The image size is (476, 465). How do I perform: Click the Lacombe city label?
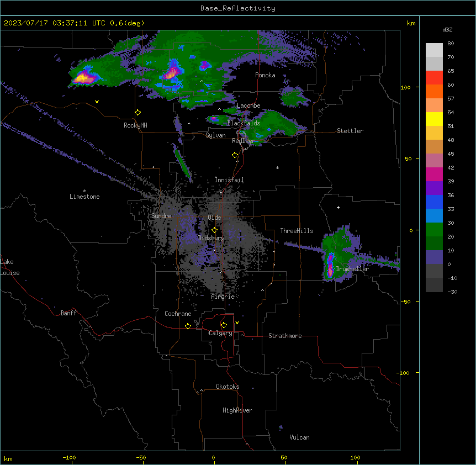[x=248, y=105]
